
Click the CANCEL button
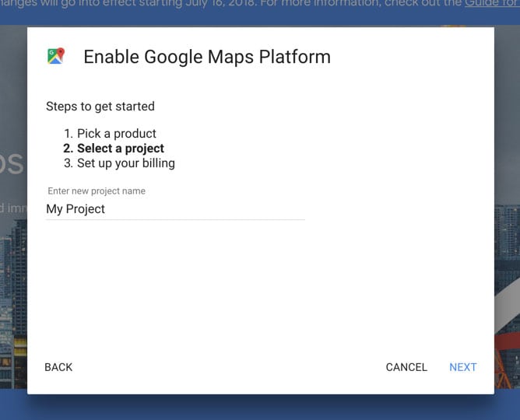pos(406,367)
